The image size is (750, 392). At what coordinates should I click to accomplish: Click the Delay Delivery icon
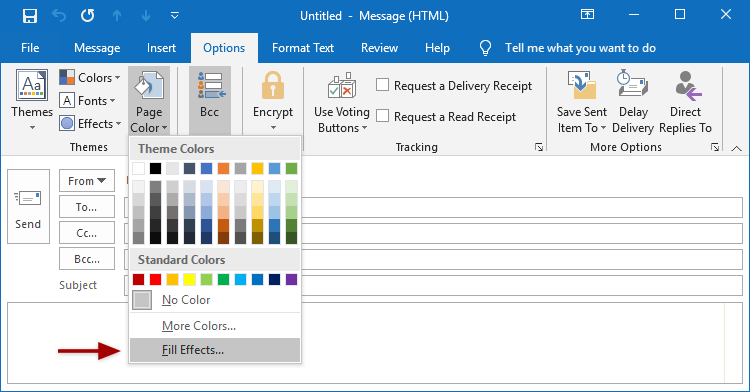(x=632, y=85)
